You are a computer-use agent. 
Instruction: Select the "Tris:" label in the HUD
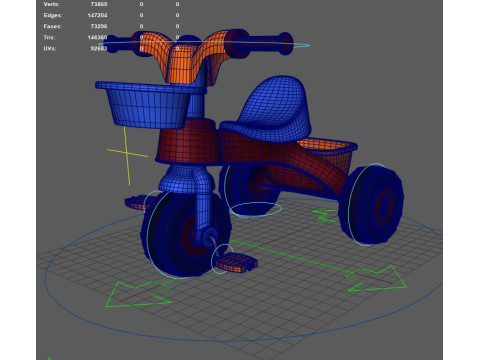[49, 37]
